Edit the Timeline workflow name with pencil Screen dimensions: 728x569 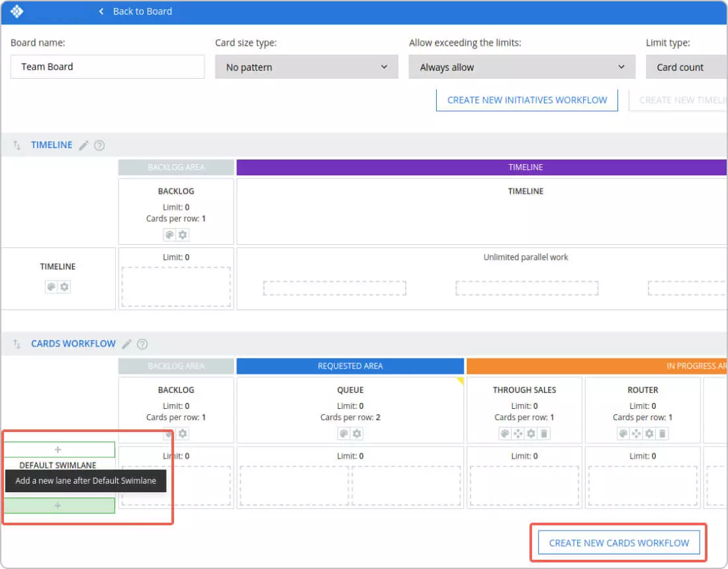(x=83, y=146)
